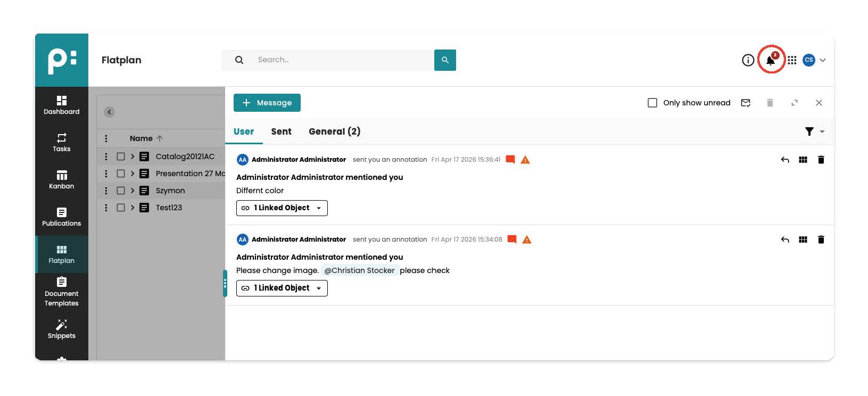Click comment icon on 15:36:41 message
The height and width of the screenshot is (396, 868).
pos(510,159)
